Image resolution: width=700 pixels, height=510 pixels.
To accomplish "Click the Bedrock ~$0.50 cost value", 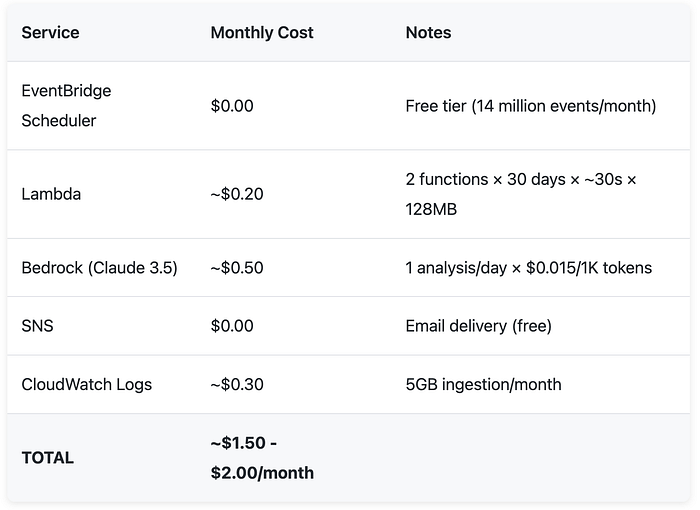I will pyautogui.click(x=237, y=268).
